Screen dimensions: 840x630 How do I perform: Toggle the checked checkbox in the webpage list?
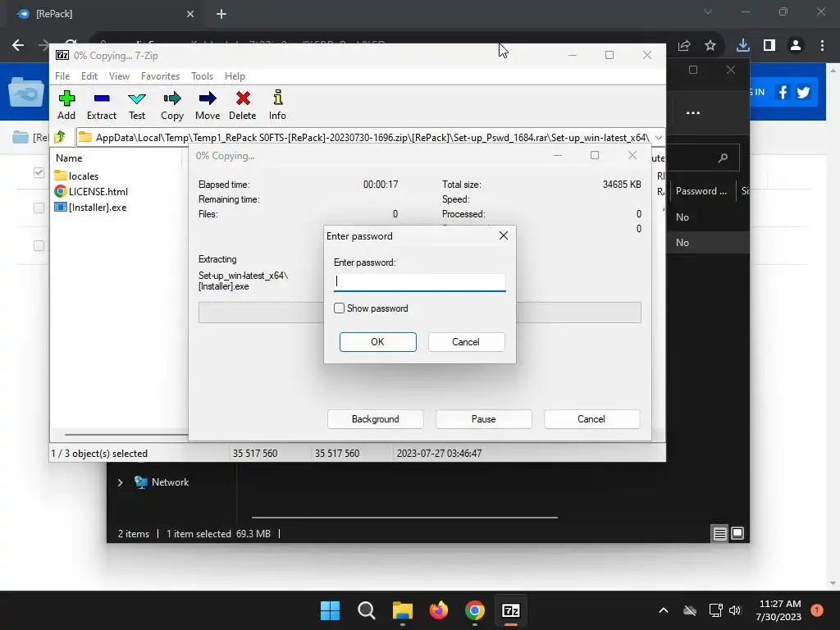pyautogui.click(x=39, y=172)
